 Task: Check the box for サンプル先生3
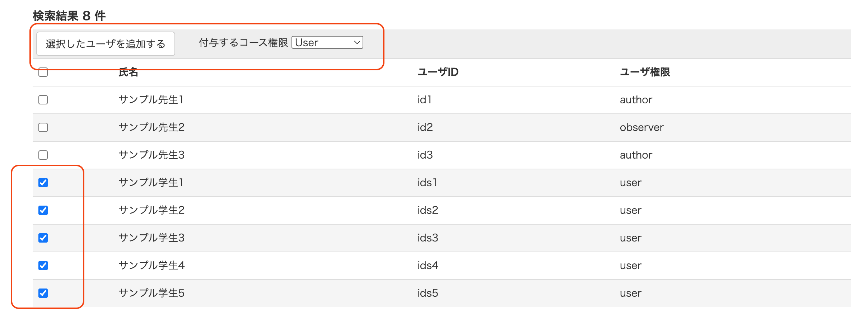43,155
